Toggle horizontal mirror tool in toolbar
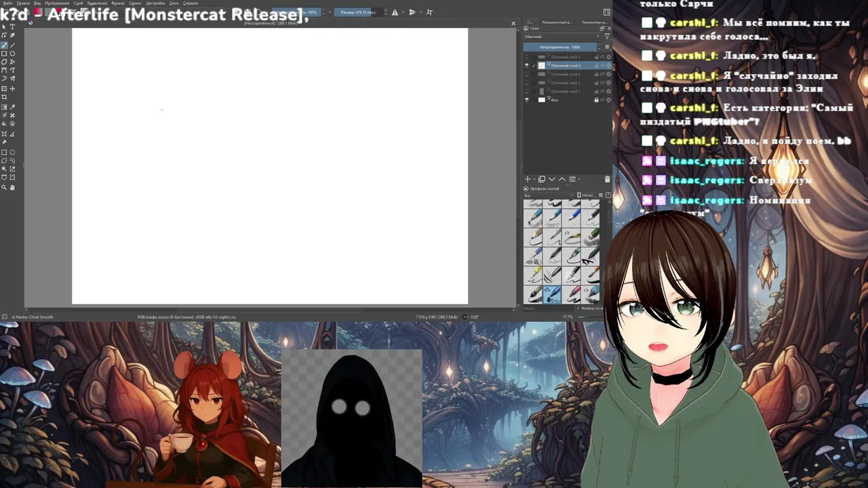Screen dimensions: 868x488 click(395, 12)
